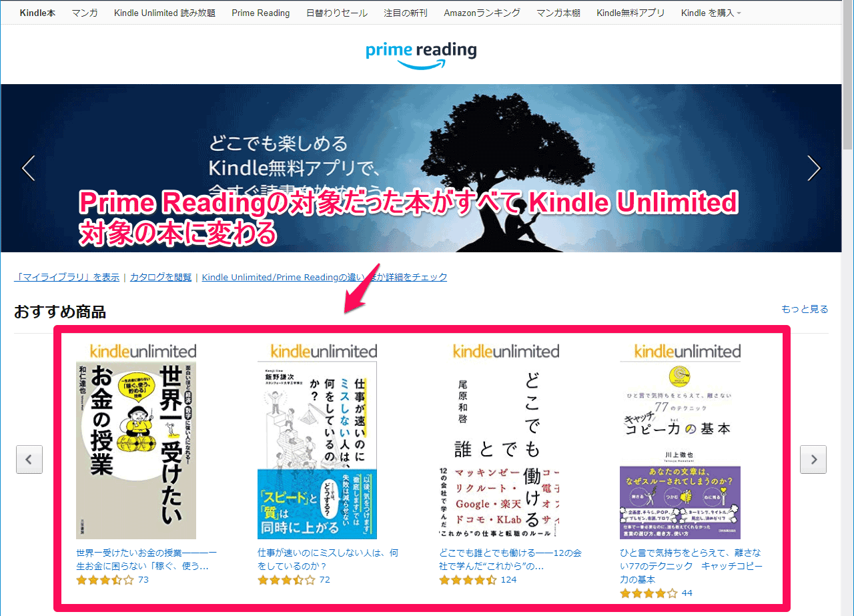Open the Kindle Unlimited/Prime Readingの違い link
Viewport: 854px width, 616px height.
click(x=325, y=277)
